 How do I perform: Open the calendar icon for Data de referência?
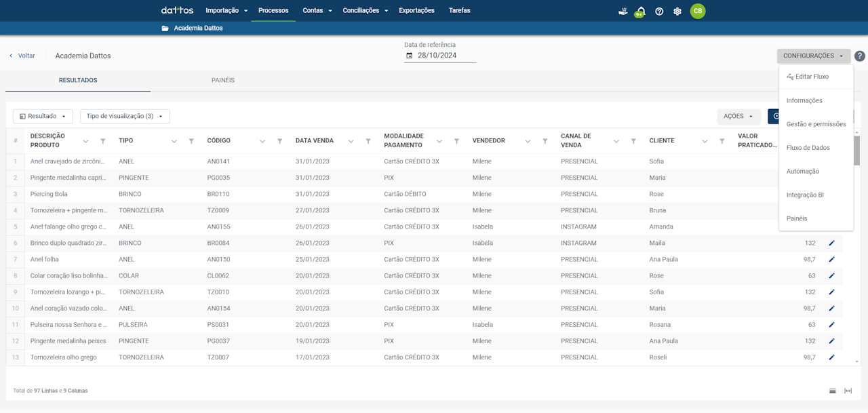click(409, 56)
